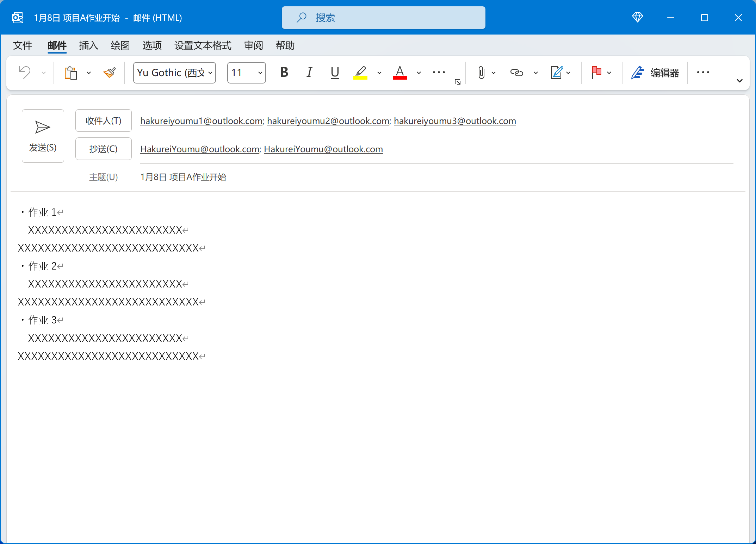
Task: Open the Editor (编辑器) tool
Action: click(x=655, y=73)
